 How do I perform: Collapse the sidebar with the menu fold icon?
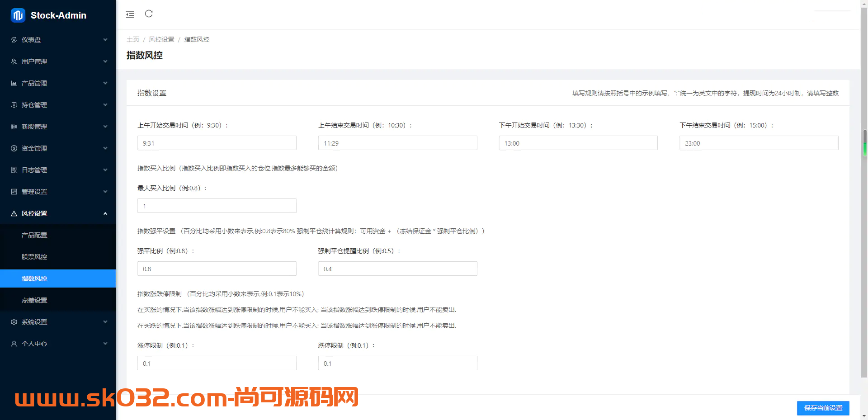[130, 14]
